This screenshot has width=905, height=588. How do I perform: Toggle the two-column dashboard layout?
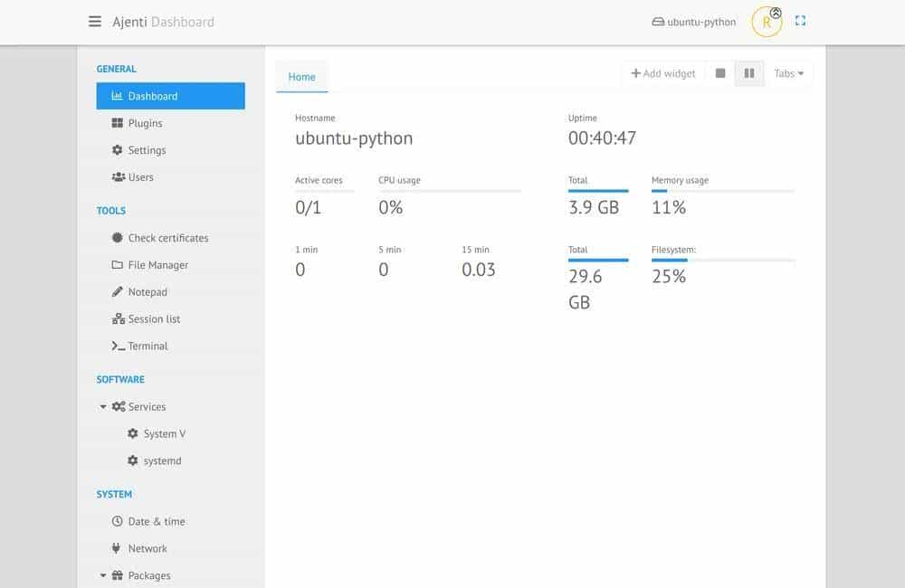(748, 73)
